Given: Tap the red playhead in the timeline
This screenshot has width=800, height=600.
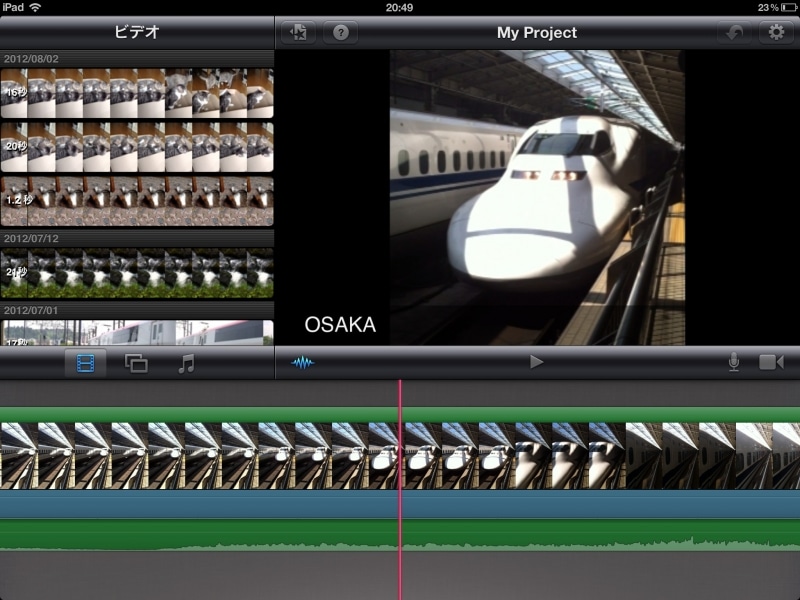Looking at the screenshot, I should 400,470.
